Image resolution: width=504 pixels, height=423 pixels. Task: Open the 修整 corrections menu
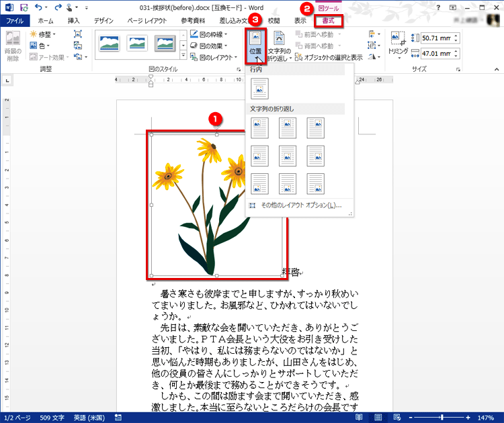(x=43, y=34)
